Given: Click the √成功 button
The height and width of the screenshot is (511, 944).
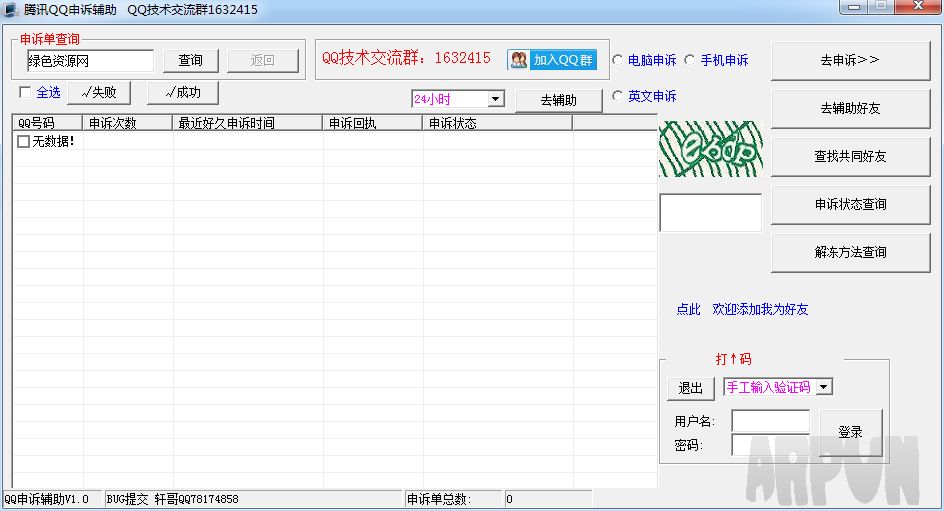Looking at the screenshot, I should pyautogui.click(x=183, y=93).
